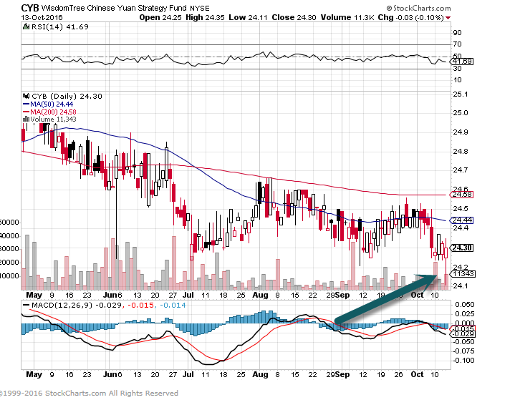Viewport: 515px width, 420px height.
Task: Click the Chg -0.03 (-0.10%) header value
Action: [x=410, y=17]
